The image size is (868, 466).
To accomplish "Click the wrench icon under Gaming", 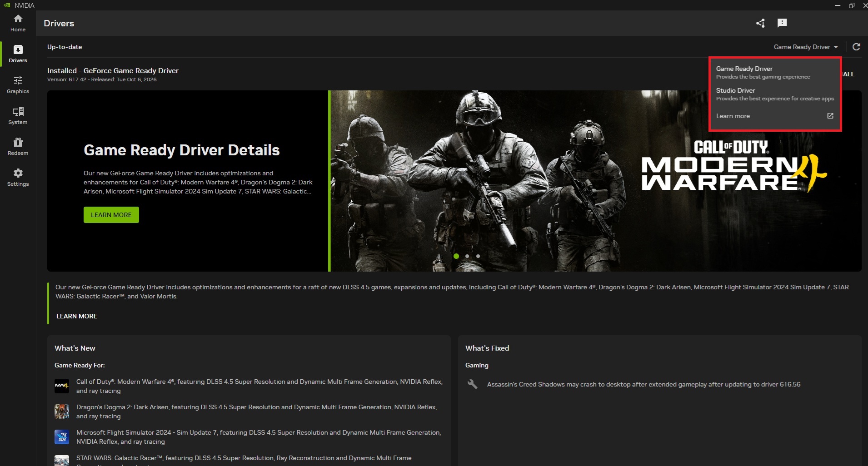I will click(x=473, y=384).
